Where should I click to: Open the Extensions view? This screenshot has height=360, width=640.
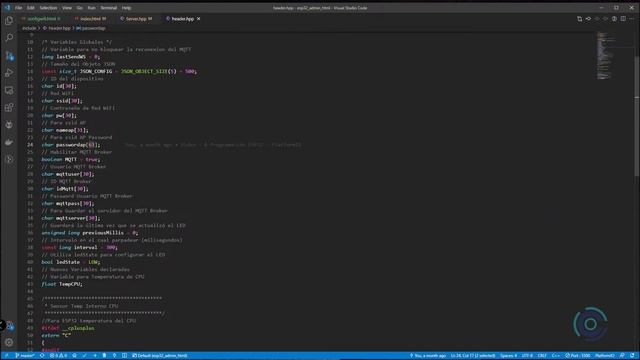[x=9, y=107]
